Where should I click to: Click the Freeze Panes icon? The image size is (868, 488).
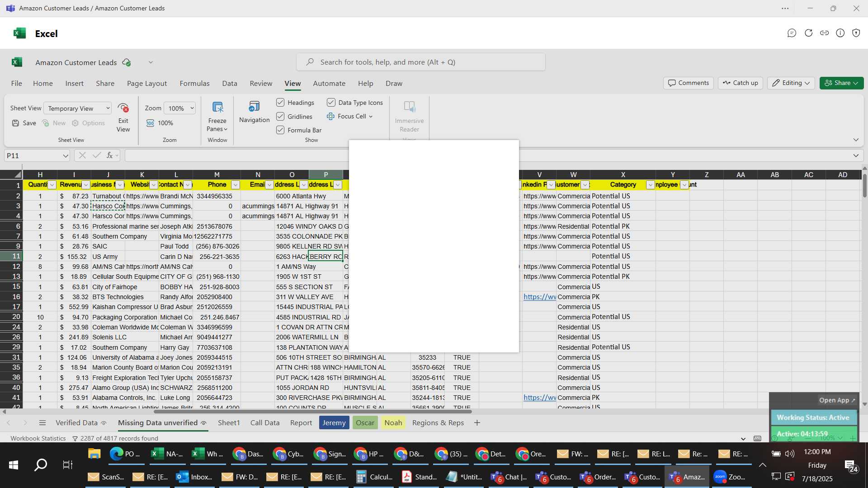click(x=217, y=108)
